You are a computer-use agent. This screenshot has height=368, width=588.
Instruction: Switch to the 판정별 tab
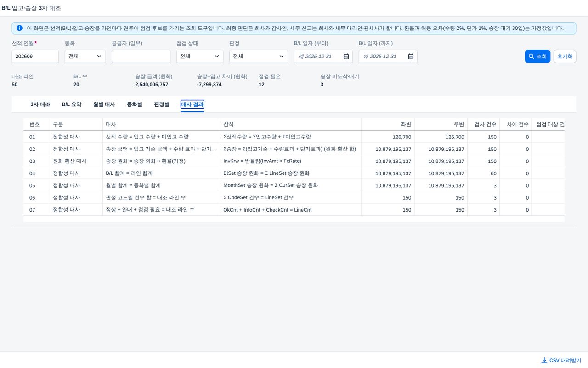[x=162, y=104]
